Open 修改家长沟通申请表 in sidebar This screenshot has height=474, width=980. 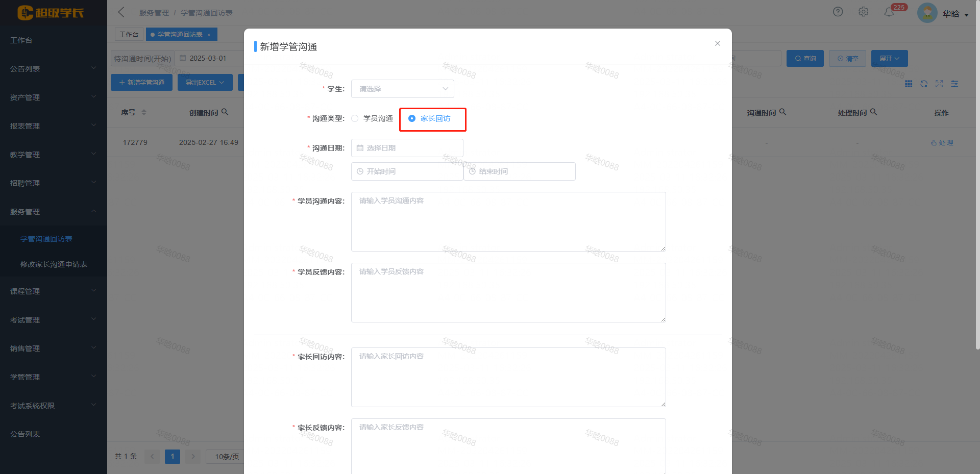(54, 264)
